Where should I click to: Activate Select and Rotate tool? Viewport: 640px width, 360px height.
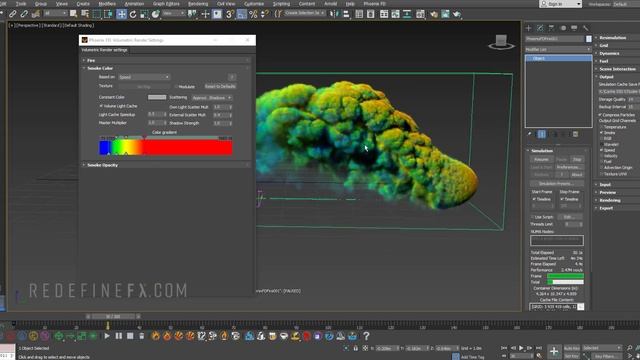133,14
